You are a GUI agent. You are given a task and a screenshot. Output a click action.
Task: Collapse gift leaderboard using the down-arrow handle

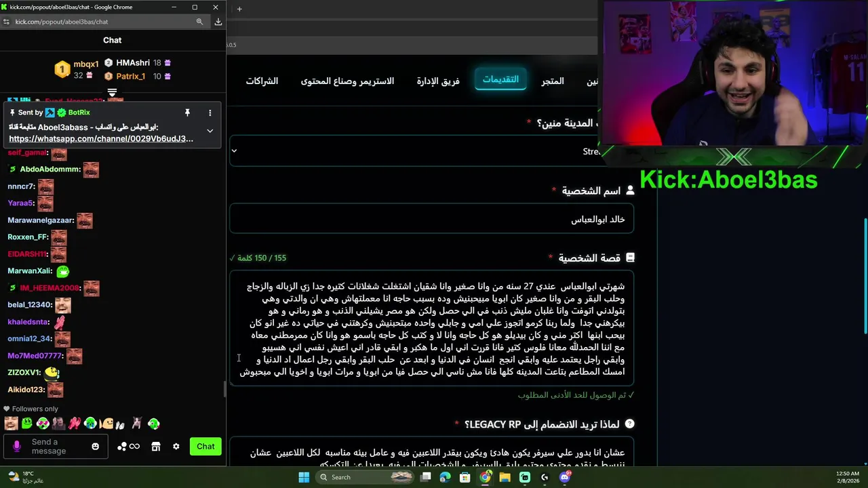pyautogui.click(x=112, y=92)
